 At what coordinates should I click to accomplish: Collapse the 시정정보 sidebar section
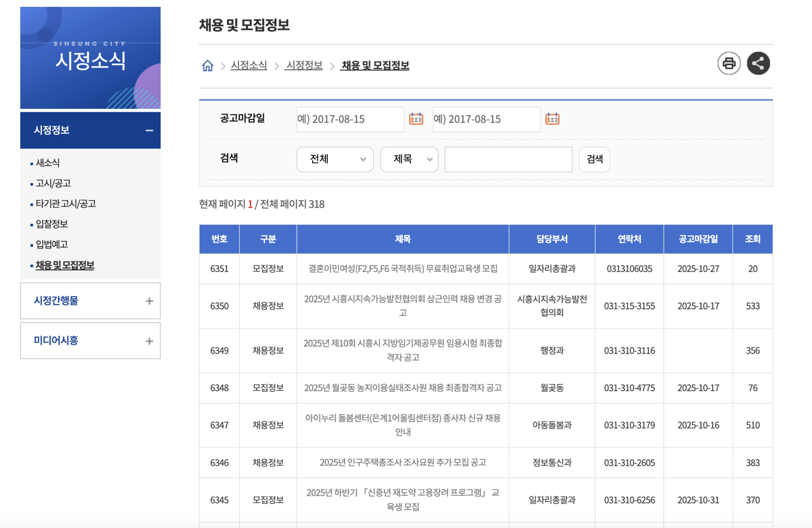[x=90, y=130]
